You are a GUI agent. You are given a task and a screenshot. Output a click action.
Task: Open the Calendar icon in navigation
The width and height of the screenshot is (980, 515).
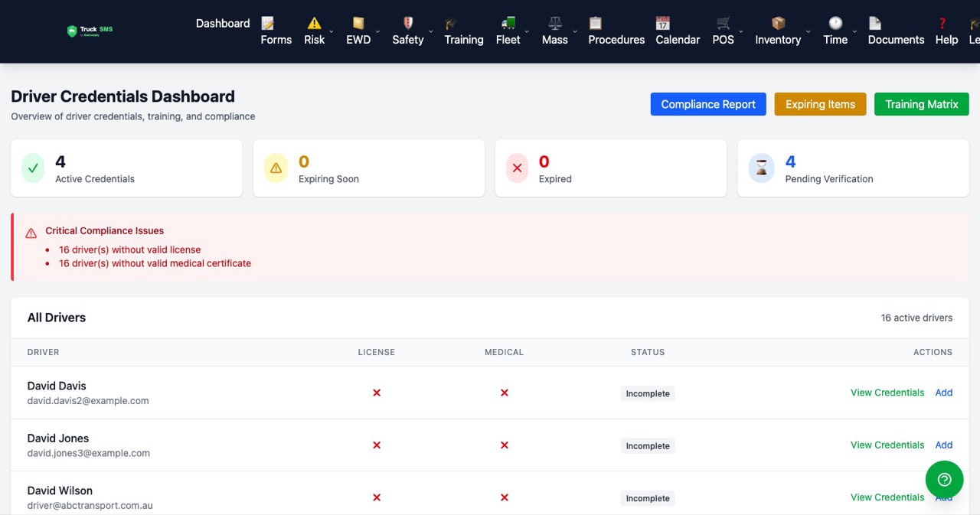(662, 23)
